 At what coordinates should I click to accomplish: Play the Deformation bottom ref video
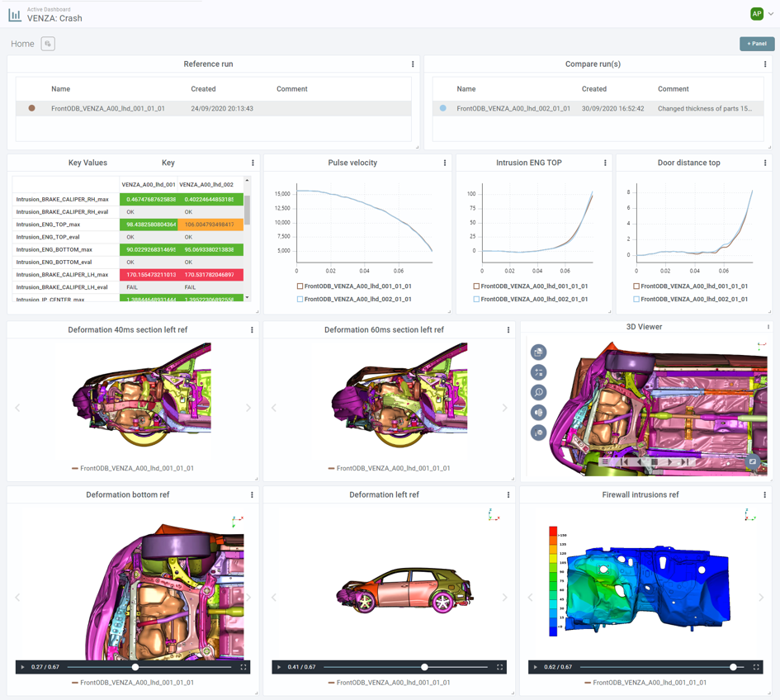[23, 667]
